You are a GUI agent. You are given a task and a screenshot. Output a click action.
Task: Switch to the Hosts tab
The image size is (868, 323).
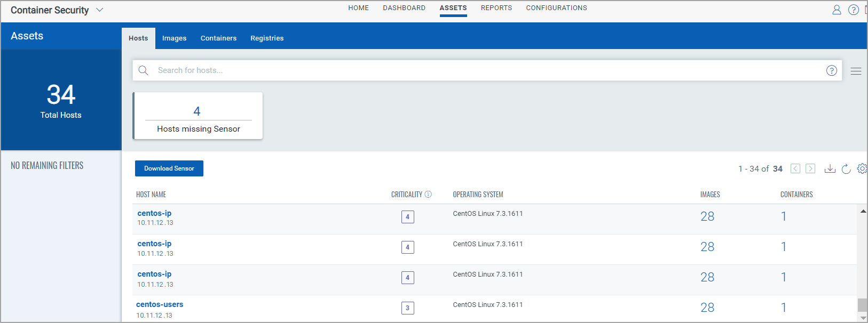point(138,38)
